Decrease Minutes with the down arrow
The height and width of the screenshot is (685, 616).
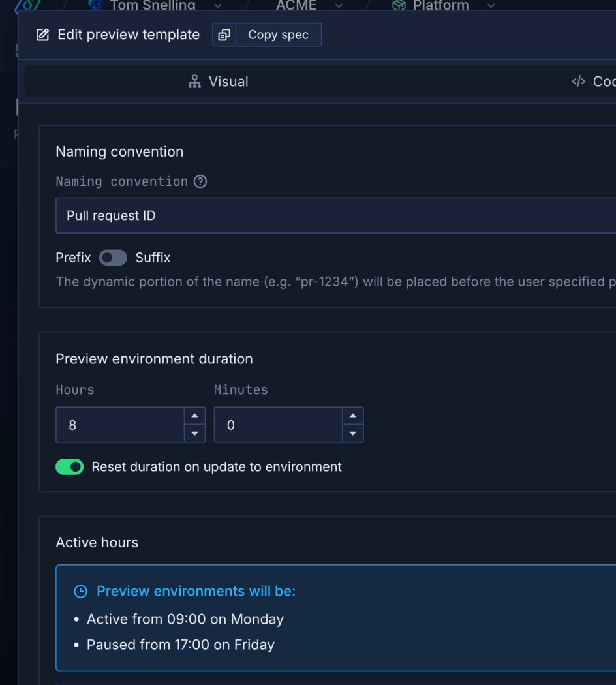point(352,433)
